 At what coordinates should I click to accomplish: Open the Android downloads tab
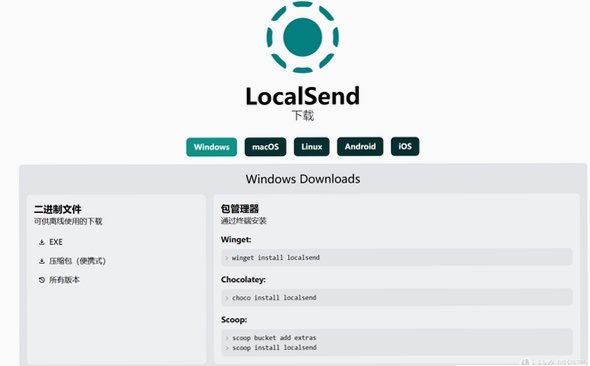(360, 146)
